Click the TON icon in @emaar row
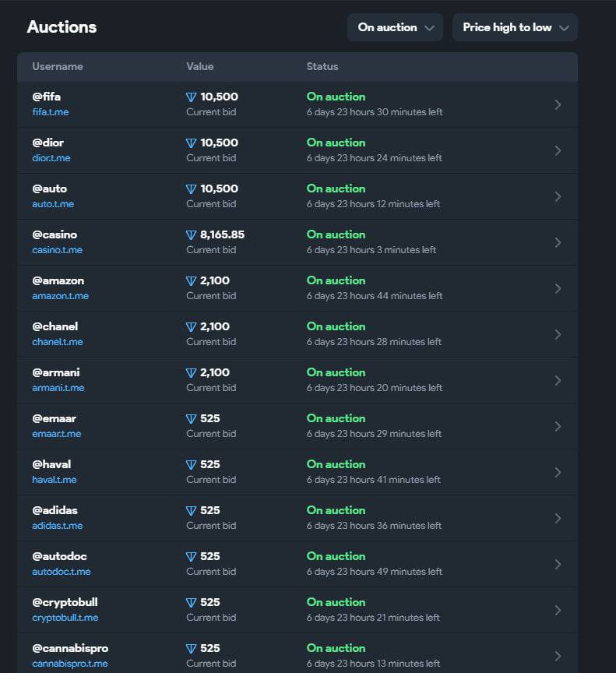This screenshot has height=673, width=616. 191,419
